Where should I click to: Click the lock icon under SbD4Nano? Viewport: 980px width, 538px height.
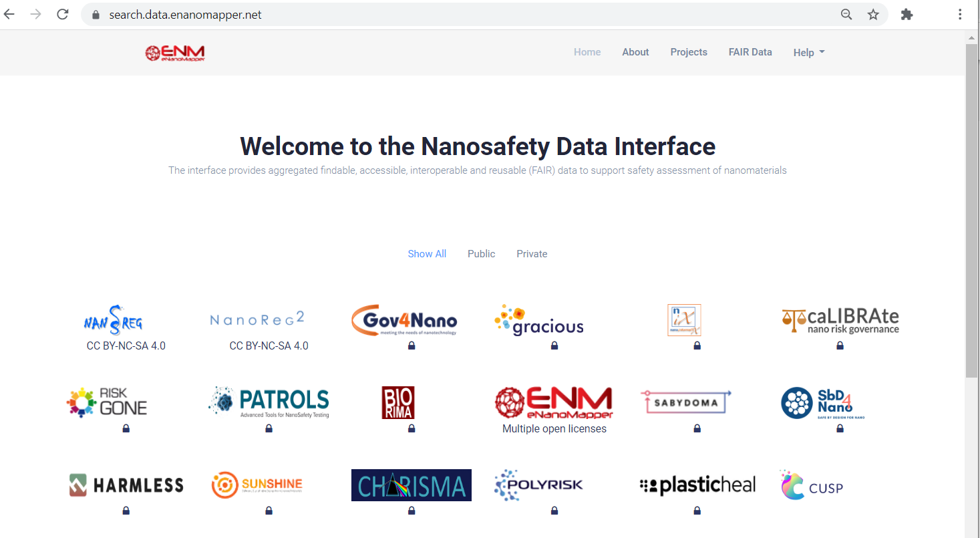click(840, 428)
